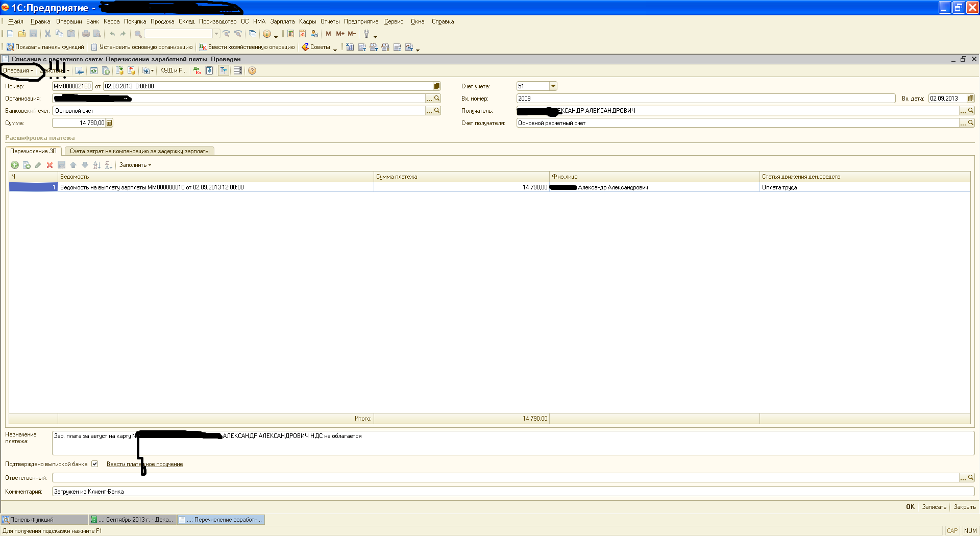Move the row up with the arrow icon

[73, 165]
